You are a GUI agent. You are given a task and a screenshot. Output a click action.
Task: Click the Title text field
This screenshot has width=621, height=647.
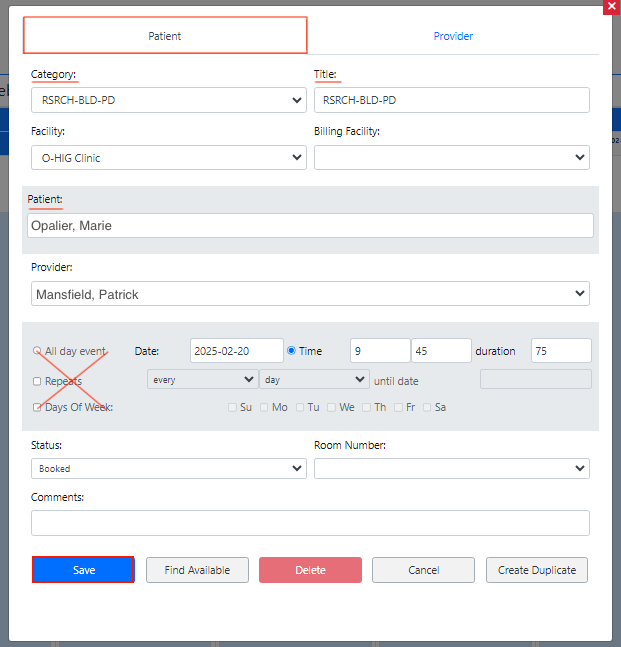pyautogui.click(x=451, y=100)
